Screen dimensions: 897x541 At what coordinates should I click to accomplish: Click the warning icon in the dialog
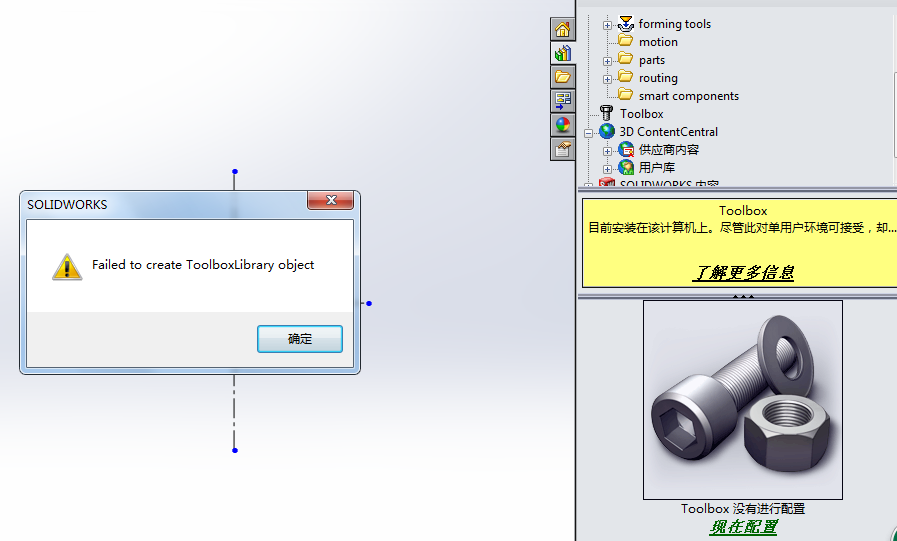tap(67, 267)
